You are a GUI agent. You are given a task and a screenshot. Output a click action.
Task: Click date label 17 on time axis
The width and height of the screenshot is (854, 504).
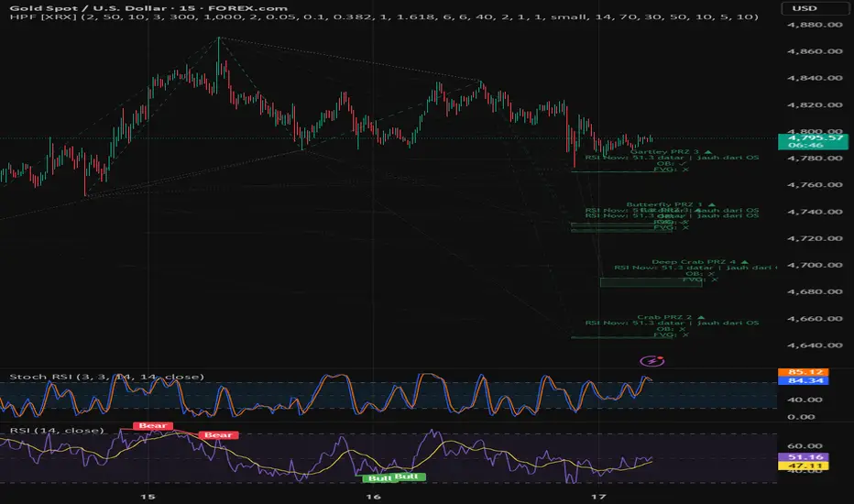[x=598, y=497]
